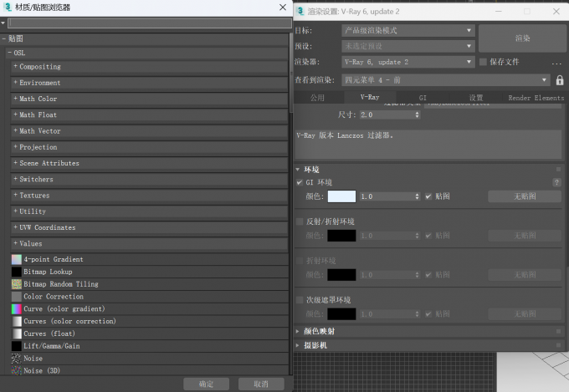Image resolution: width=569 pixels, height=392 pixels.
Task: Pick the Noise map icon
Action: tap(17, 359)
